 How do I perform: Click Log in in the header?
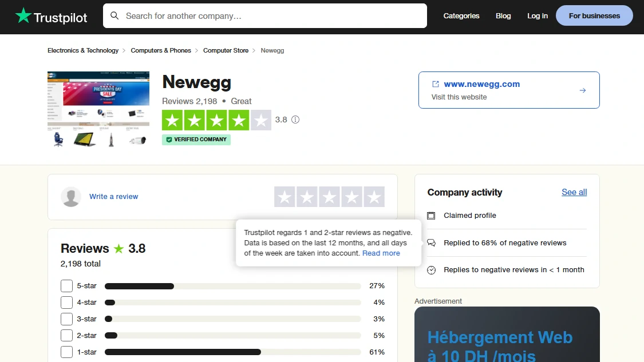coord(537,15)
